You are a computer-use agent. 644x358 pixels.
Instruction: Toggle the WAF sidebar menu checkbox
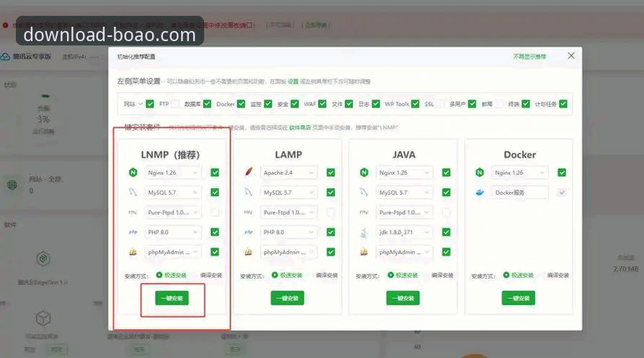[x=322, y=104]
